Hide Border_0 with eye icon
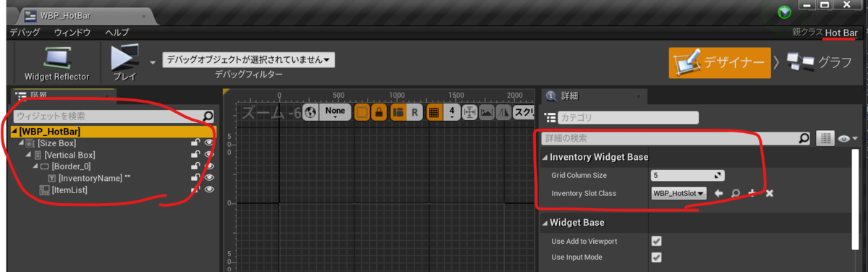This screenshot has height=272, width=868. coord(209,166)
